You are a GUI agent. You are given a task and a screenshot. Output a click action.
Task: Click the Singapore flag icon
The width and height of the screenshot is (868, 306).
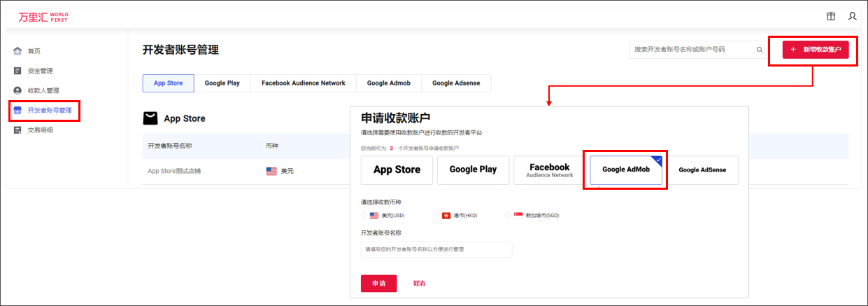coord(518,216)
